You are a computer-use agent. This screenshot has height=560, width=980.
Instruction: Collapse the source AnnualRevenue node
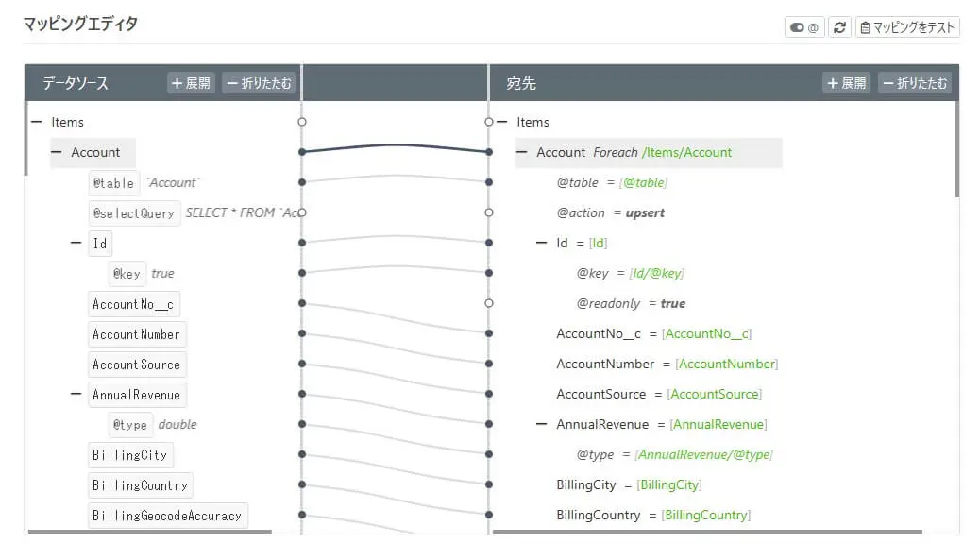pyautogui.click(x=76, y=394)
